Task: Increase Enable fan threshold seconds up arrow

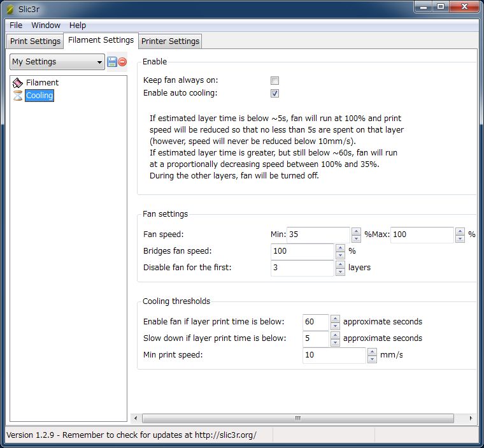Action: coord(335,319)
